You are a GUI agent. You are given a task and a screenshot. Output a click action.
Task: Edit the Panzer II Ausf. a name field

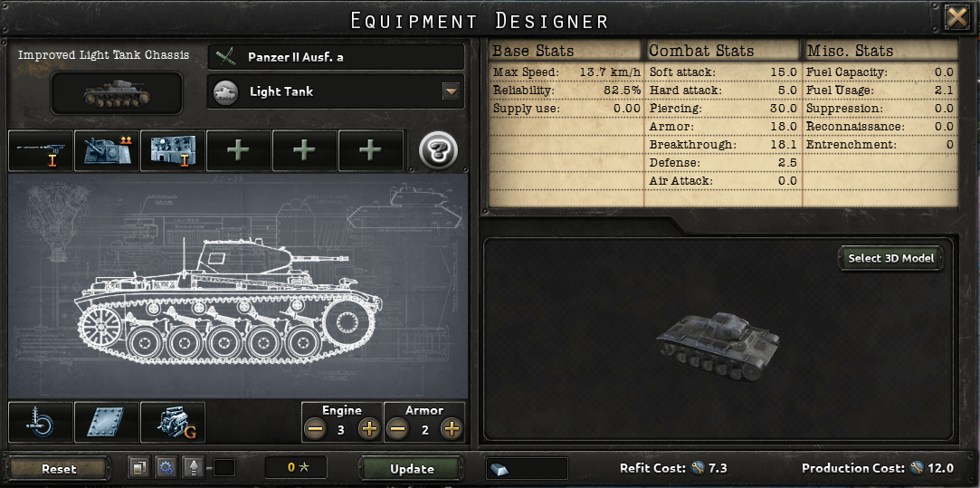pyautogui.click(x=337, y=57)
